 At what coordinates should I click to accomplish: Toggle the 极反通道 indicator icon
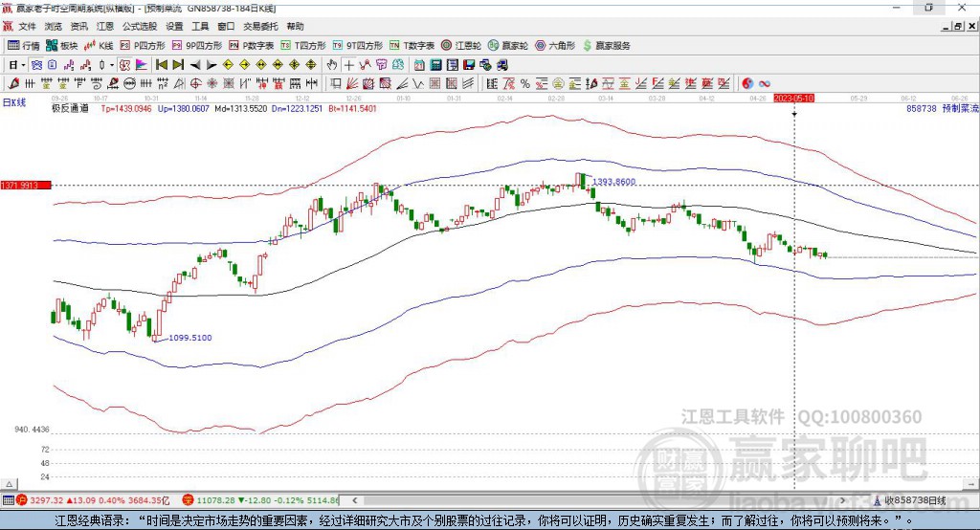point(124,65)
